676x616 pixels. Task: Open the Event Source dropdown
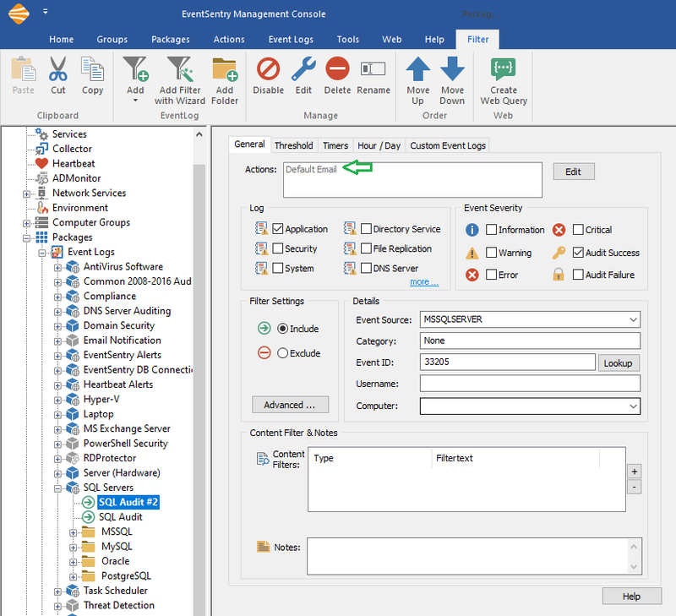coord(633,319)
